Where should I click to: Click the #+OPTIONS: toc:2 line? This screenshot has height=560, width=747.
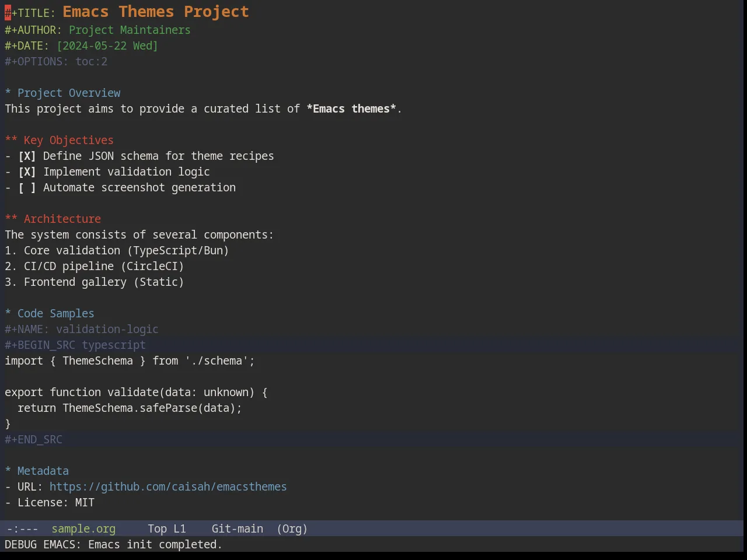[56, 62]
